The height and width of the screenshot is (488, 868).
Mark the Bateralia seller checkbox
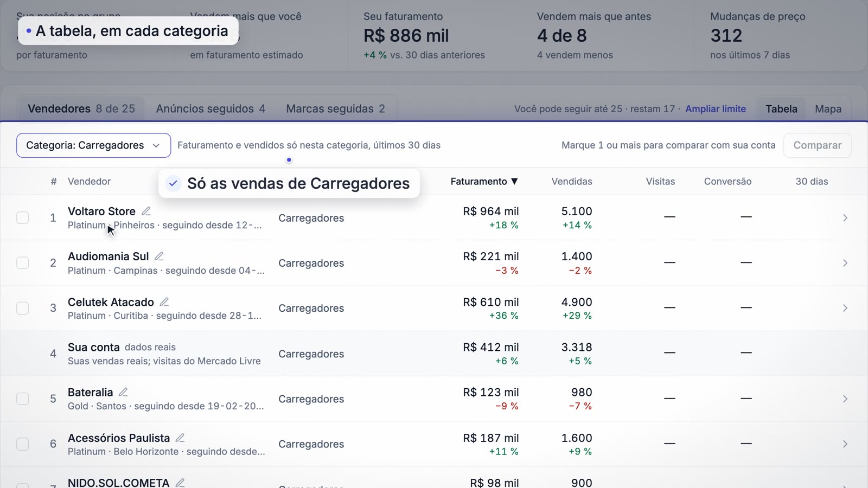(x=23, y=399)
